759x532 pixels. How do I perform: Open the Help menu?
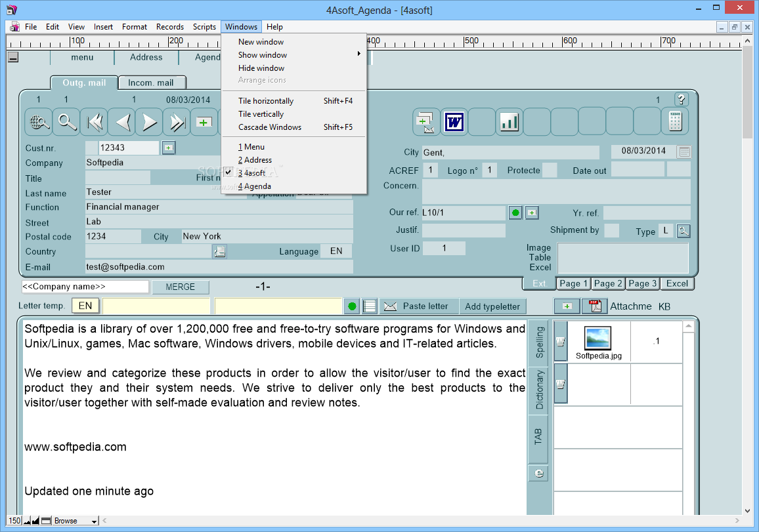(x=274, y=27)
